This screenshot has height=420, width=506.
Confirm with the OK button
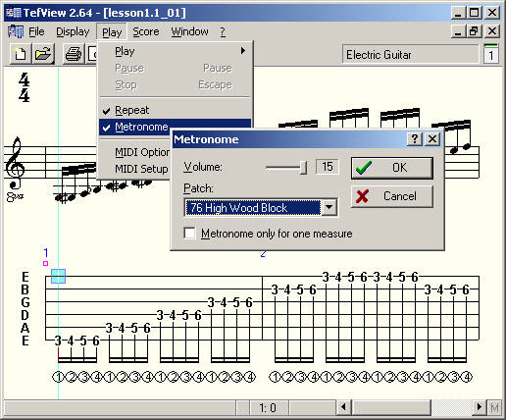(x=392, y=168)
